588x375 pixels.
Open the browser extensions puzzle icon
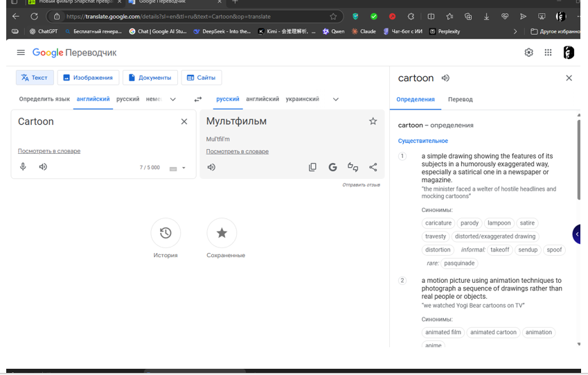point(411,16)
